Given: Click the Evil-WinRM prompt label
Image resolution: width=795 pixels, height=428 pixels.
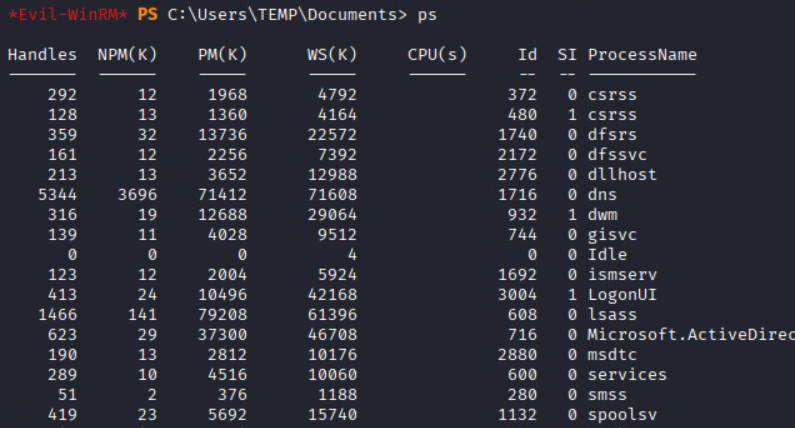Looking at the screenshot, I should click(67, 14).
